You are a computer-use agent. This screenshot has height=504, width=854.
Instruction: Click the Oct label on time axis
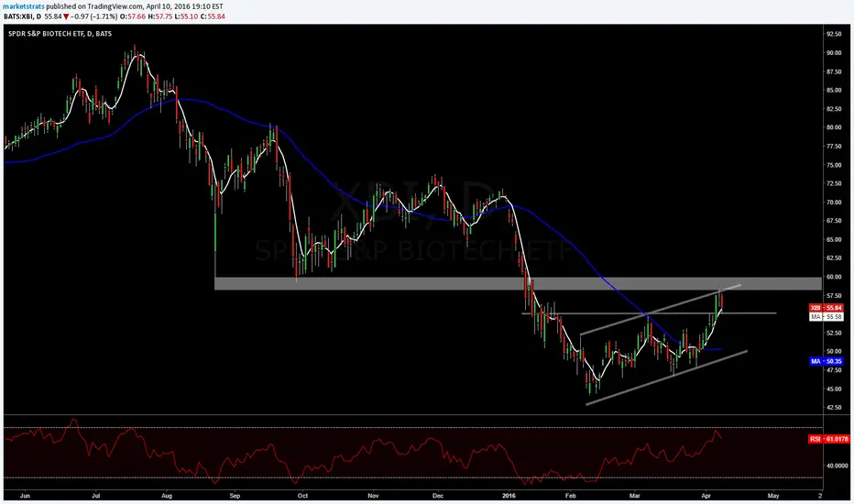point(302,496)
